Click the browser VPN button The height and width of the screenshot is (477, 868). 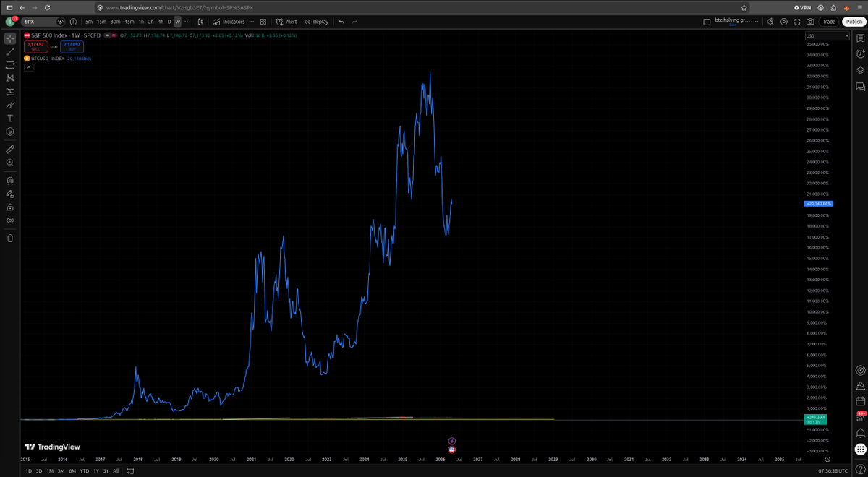[x=802, y=7]
